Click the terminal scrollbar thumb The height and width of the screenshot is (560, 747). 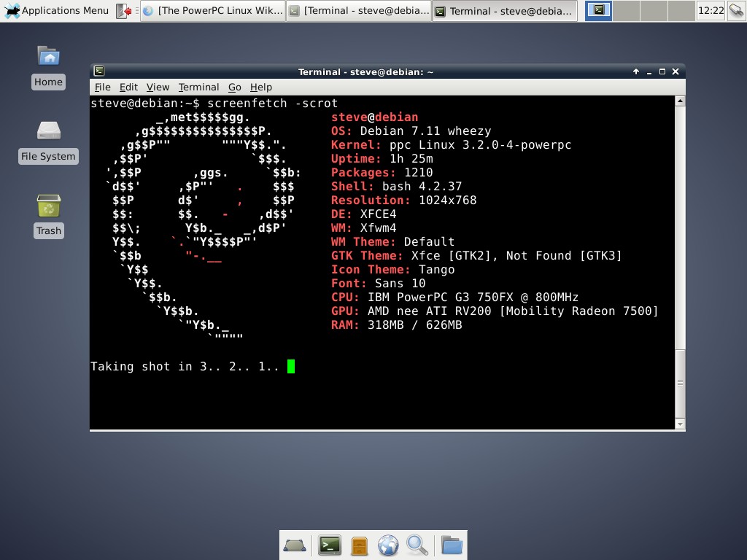pyautogui.click(x=681, y=384)
